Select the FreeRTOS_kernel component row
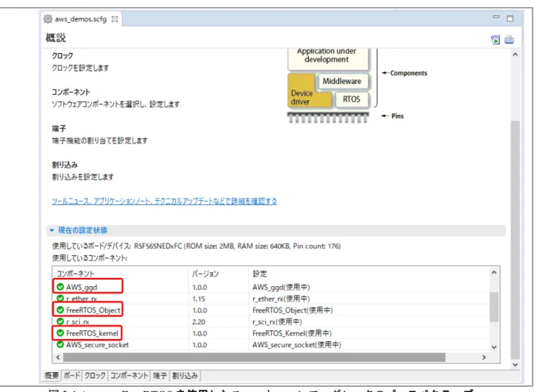The image size is (534, 392). point(271,333)
